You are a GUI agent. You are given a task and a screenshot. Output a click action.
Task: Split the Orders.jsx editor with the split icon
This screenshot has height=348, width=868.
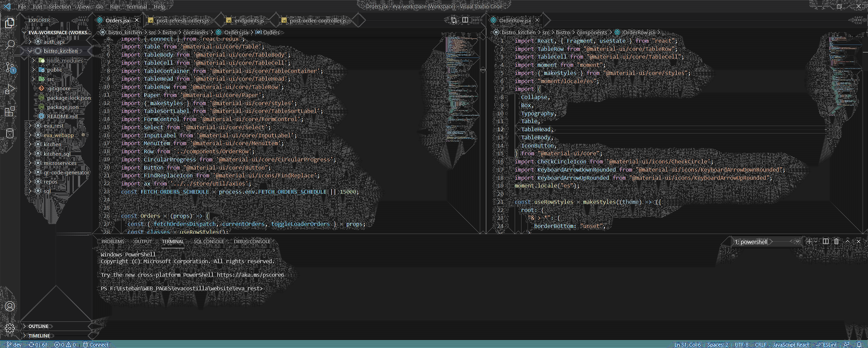[x=465, y=20]
